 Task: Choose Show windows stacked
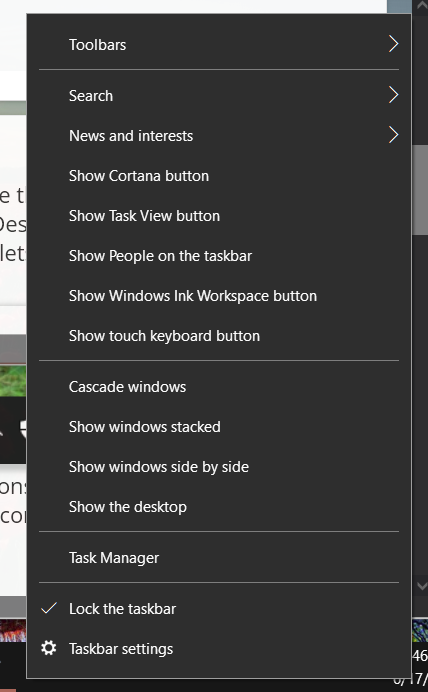[219, 427]
